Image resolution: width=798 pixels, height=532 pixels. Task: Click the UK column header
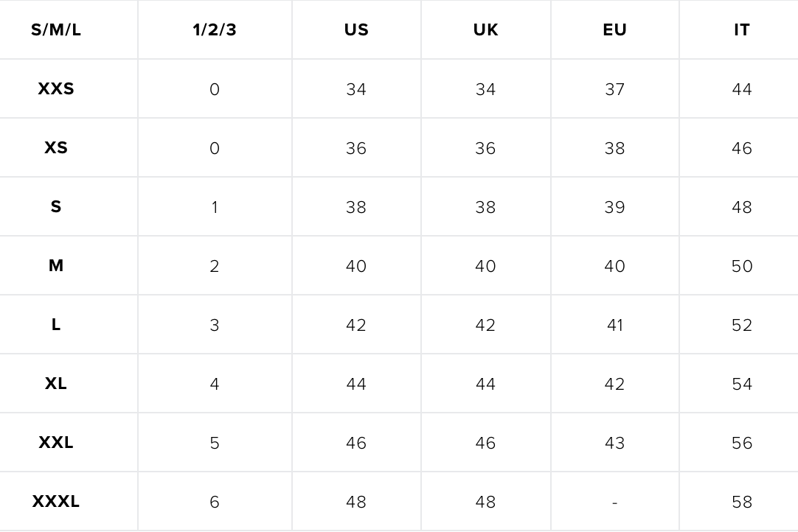pyautogui.click(x=485, y=30)
